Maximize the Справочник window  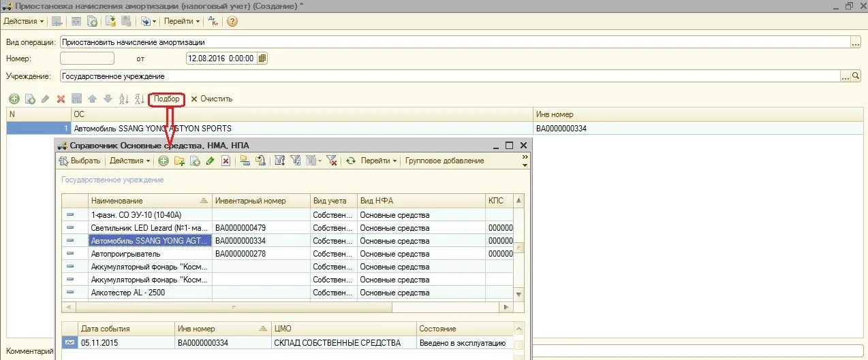point(509,146)
